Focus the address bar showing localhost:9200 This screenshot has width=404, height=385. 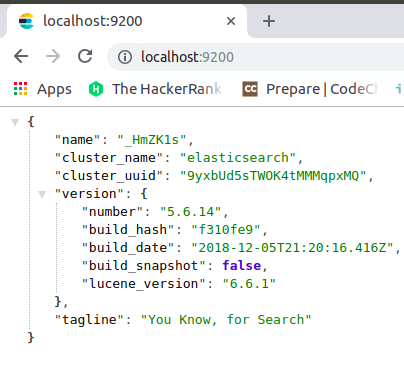point(255,57)
